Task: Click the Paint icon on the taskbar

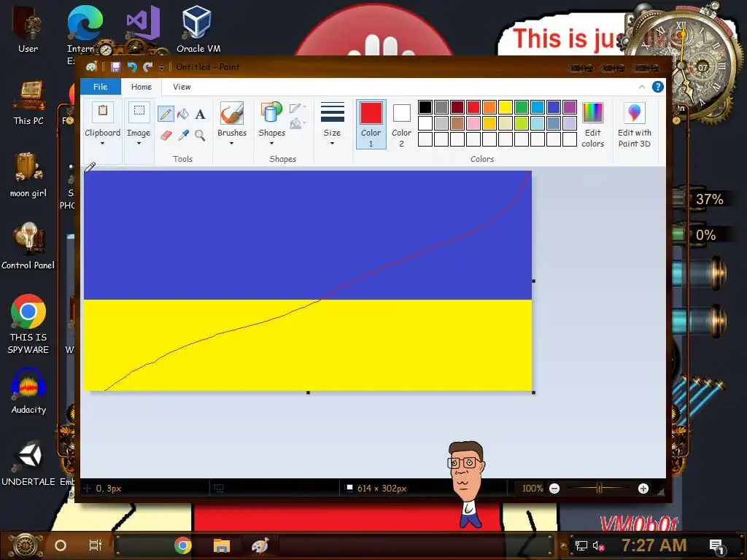Action: click(260, 545)
